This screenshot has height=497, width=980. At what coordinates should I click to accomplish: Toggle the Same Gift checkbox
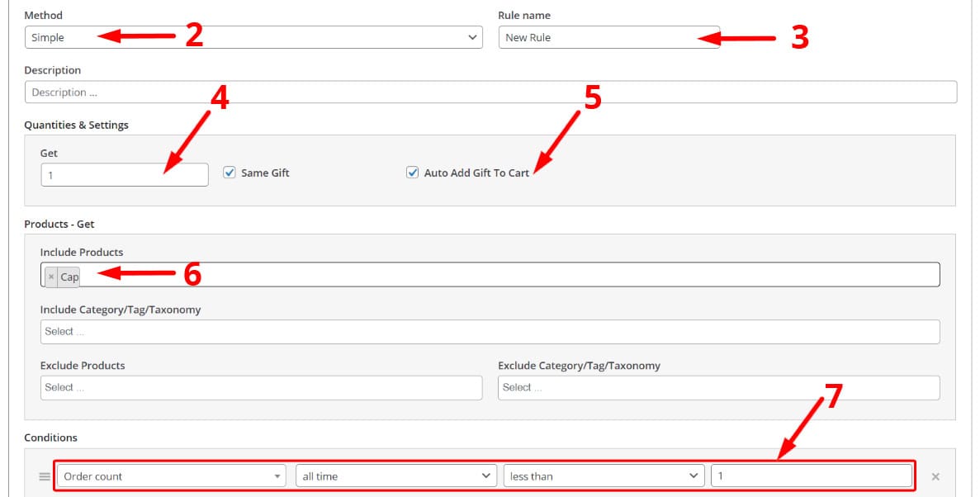(230, 173)
